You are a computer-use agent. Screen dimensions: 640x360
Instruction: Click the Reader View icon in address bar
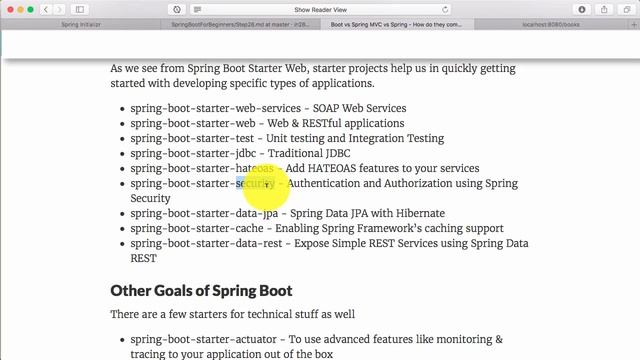197,9
